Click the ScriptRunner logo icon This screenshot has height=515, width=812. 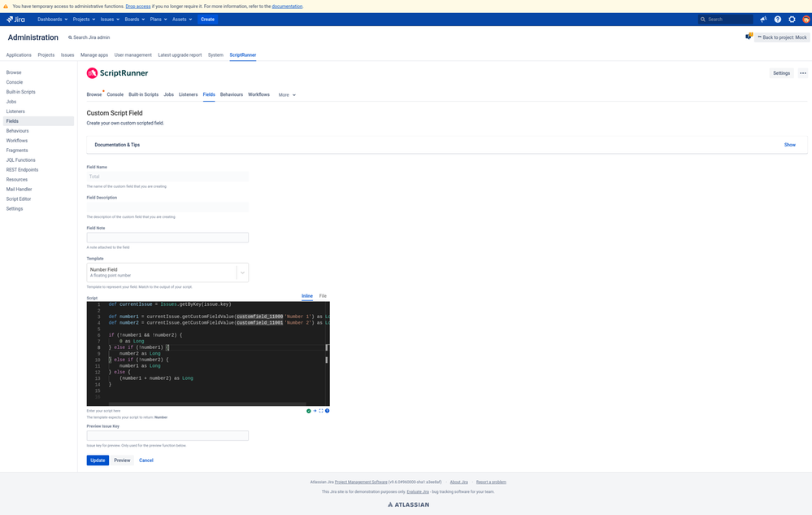click(x=92, y=73)
